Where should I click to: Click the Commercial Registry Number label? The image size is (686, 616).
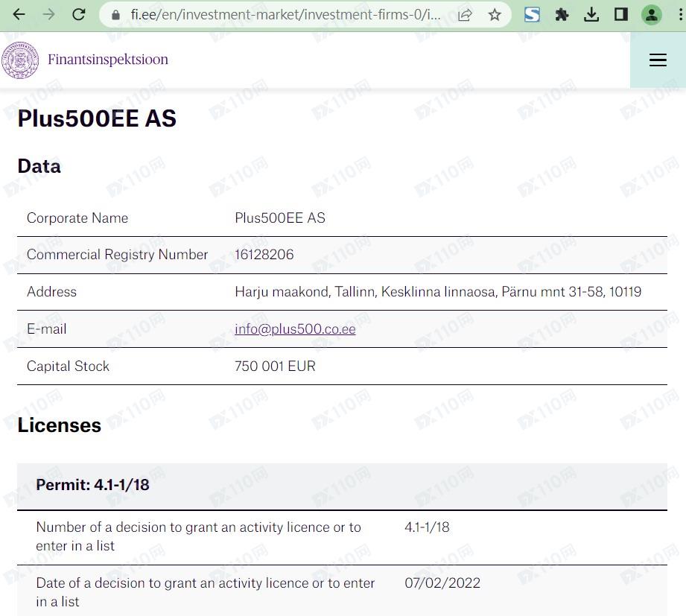pyautogui.click(x=117, y=255)
